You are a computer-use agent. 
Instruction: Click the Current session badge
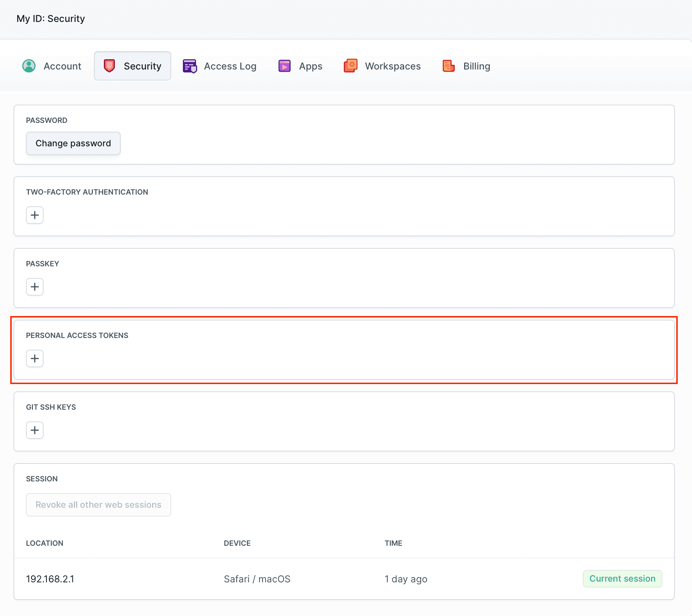pos(622,578)
